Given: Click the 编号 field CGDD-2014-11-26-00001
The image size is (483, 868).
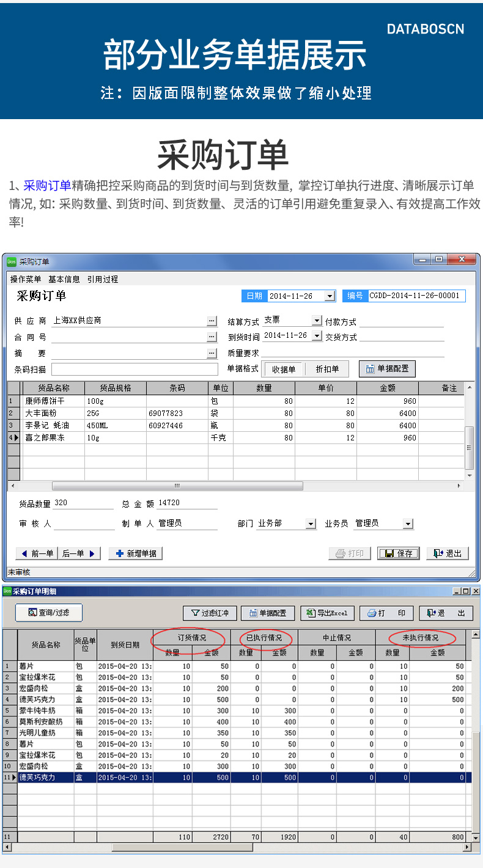Looking at the screenshot, I should pyautogui.click(x=416, y=296).
